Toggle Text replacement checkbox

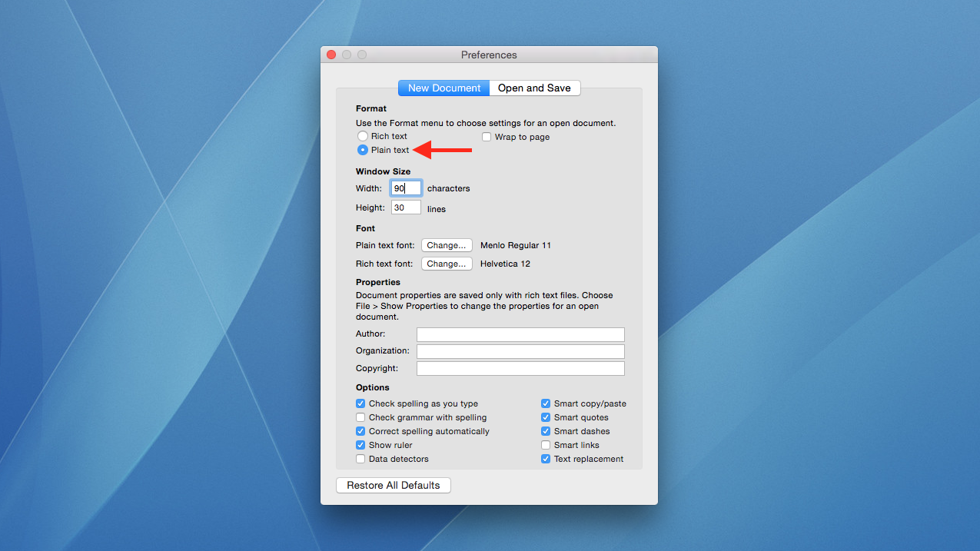tap(546, 459)
